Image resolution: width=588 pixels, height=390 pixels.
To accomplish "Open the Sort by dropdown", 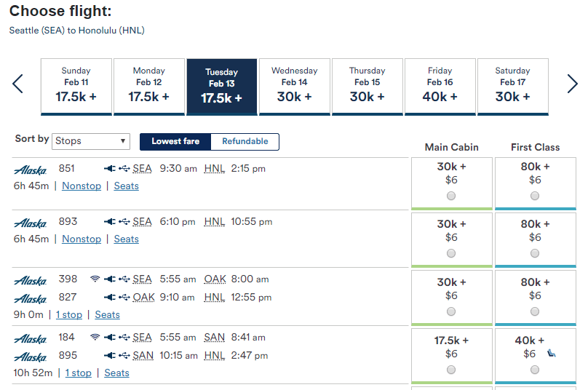I will click(92, 141).
